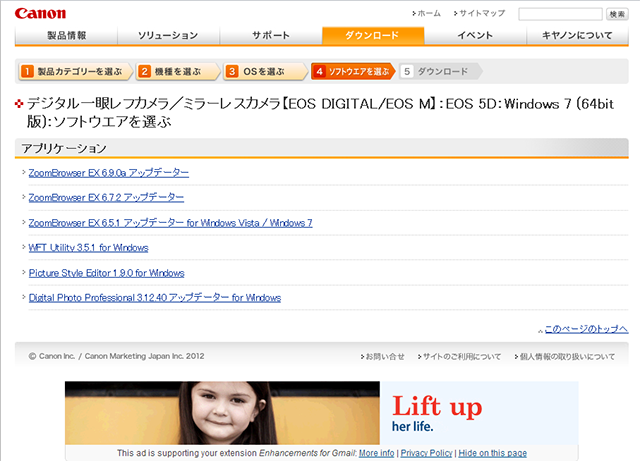Click the girl photo in the ad banner
This screenshot has height=461, width=640.
pyautogui.click(x=222, y=413)
